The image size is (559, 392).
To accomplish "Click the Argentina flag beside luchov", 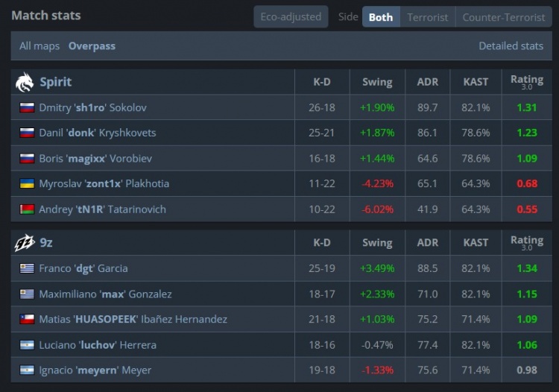I will pyautogui.click(x=27, y=345).
